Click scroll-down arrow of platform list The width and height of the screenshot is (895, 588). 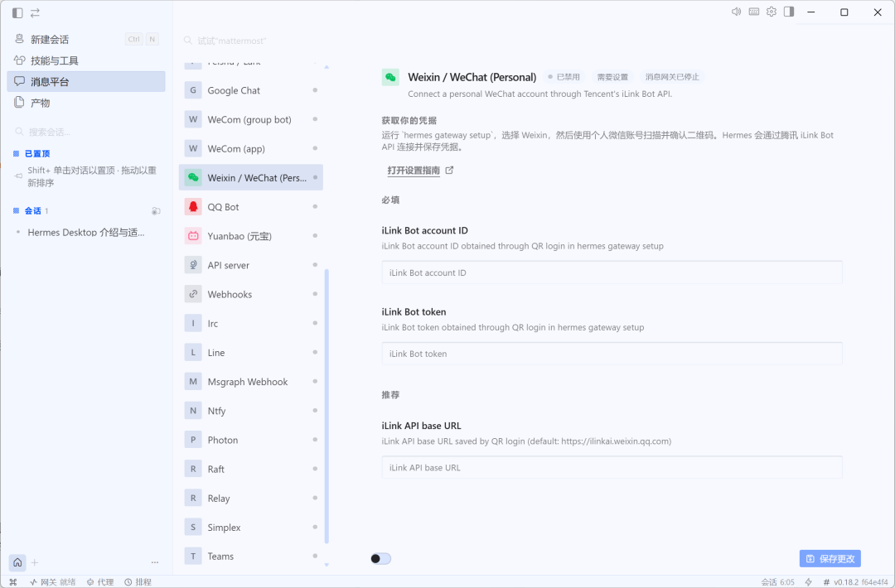pos(327,565)
